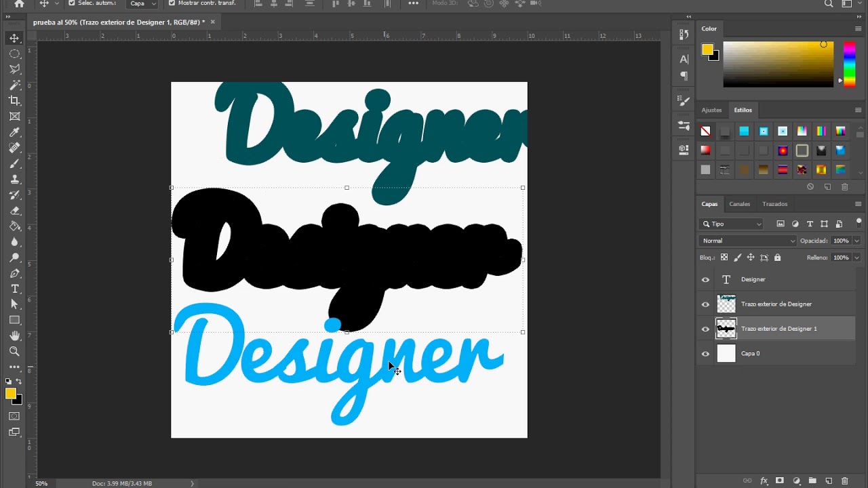The height and width of the screenshot is (488, 868).
Task: Open the search magnifier at top right
Action: pyautogui.click(x=829, y=3)
